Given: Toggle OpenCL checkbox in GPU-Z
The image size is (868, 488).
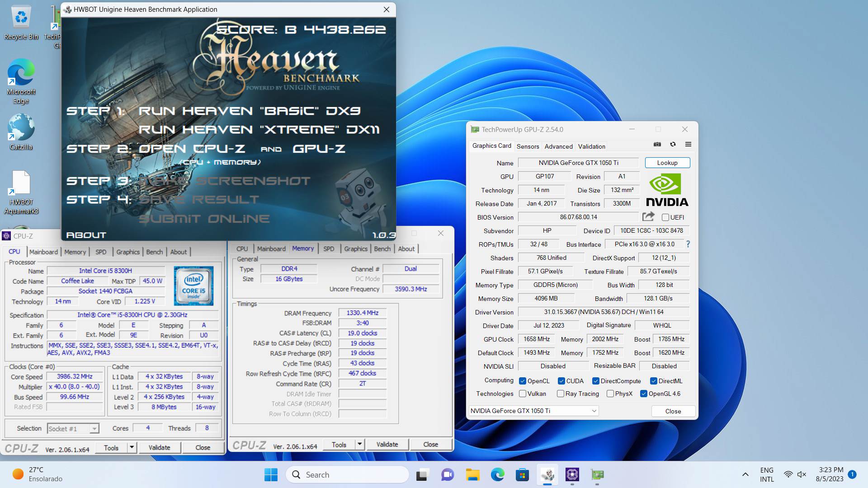Looking at the screenshot, I should tap(523, 381).
